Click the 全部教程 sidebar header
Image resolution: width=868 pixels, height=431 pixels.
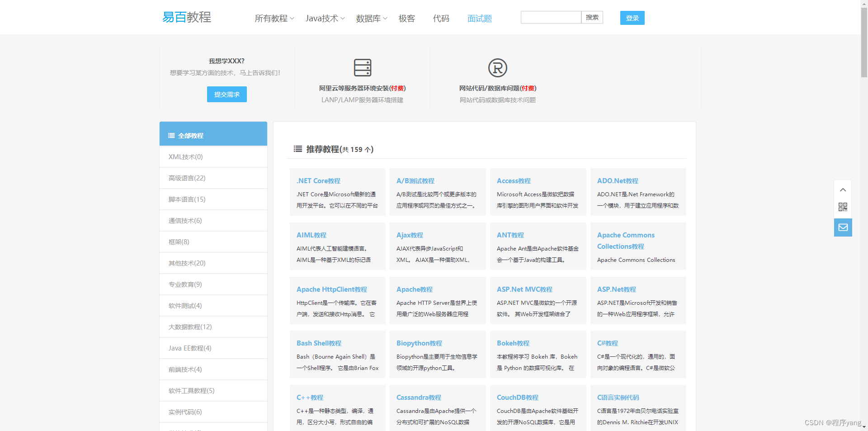213,134
